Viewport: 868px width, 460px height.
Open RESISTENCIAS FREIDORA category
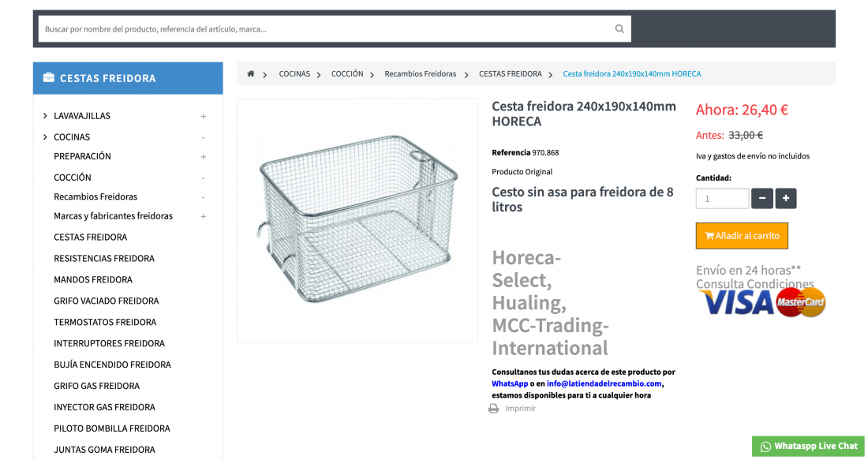[104, 259]
